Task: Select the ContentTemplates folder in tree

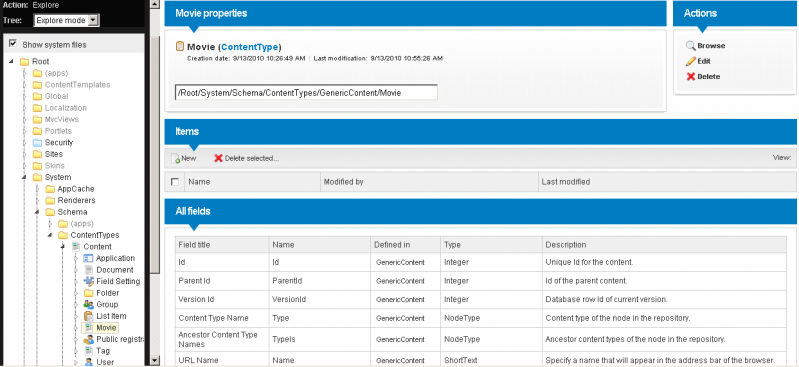Action: [x=77, y=85]
